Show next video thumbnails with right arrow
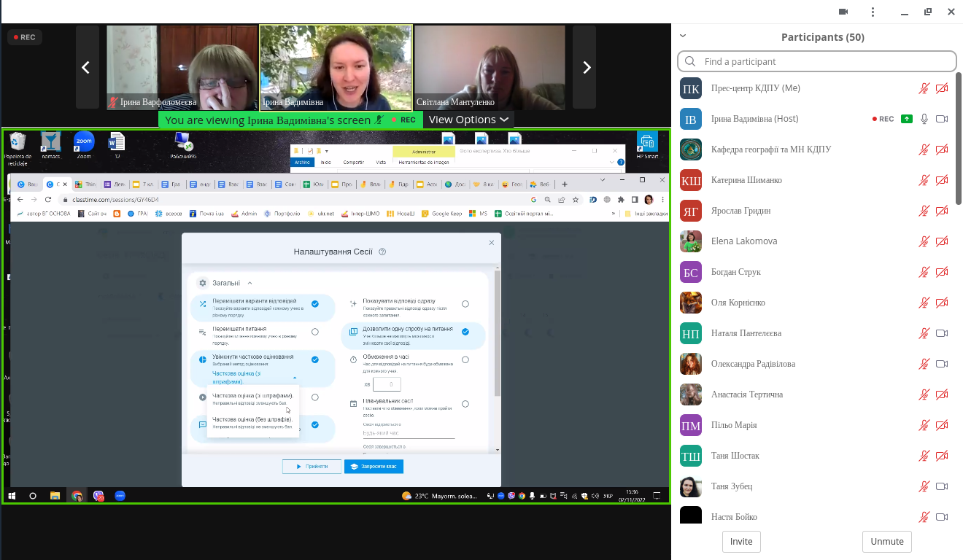 click(x=586, y=68)
